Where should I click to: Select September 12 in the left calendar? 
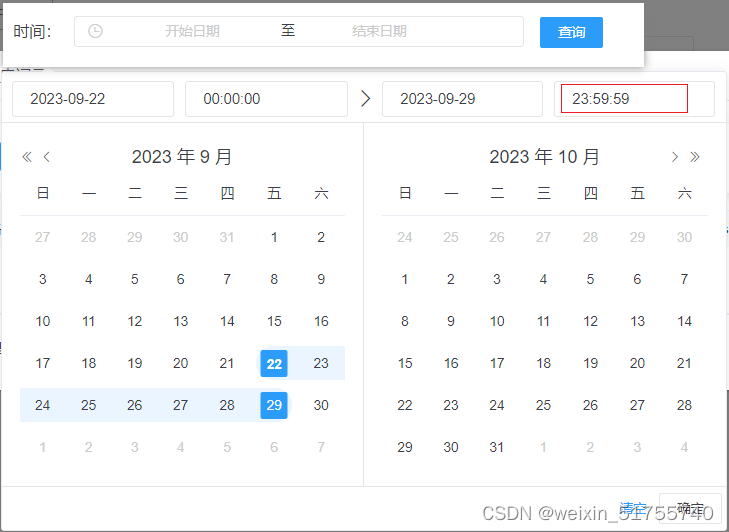(134, 321)
